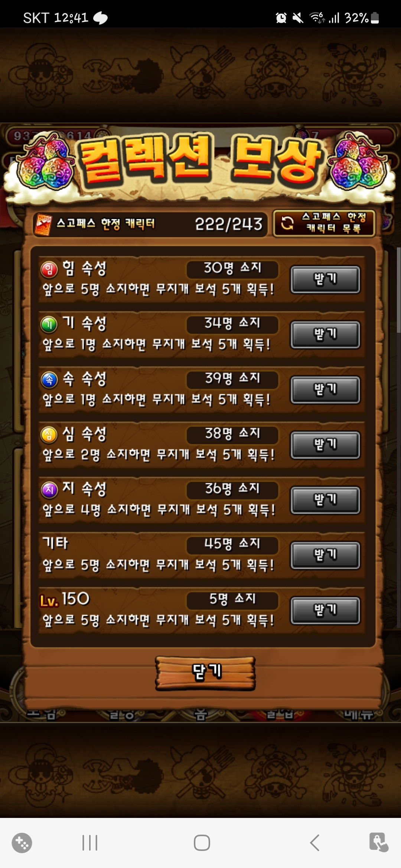Claim reward with 받기 for 힘 속성

(x=325, y=279)
